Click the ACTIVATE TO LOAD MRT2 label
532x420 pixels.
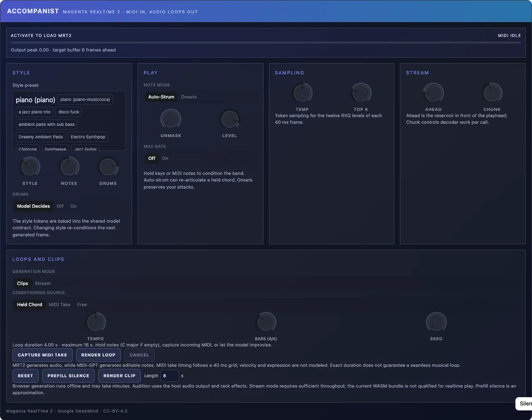(41, 36)
